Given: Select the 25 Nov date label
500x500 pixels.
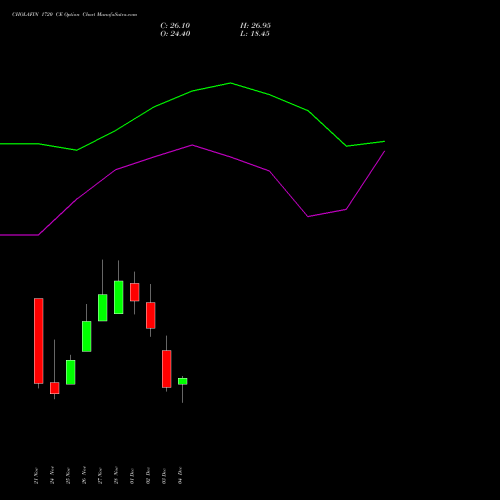Looking at the screenshot, I should coord(68,476).
